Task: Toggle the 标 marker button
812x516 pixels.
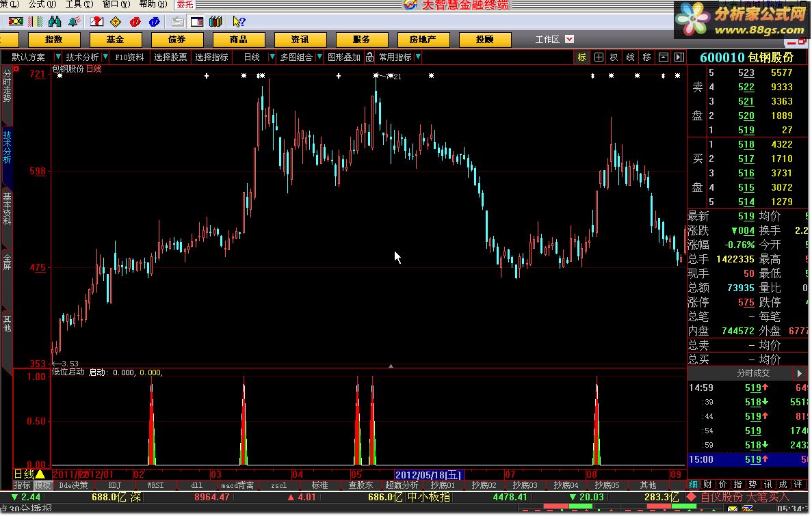Action: [582, 57]
